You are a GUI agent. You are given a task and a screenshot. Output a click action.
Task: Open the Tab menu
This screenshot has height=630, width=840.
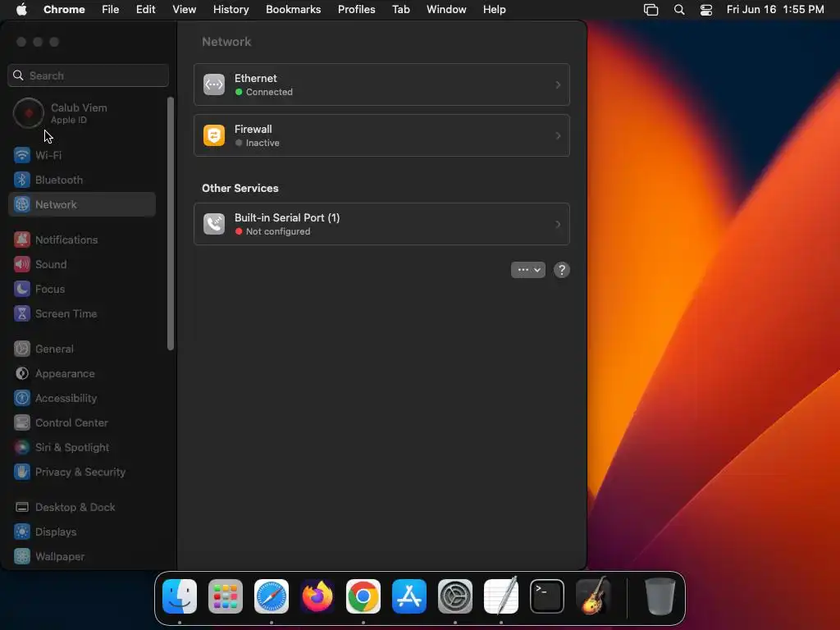401,10
